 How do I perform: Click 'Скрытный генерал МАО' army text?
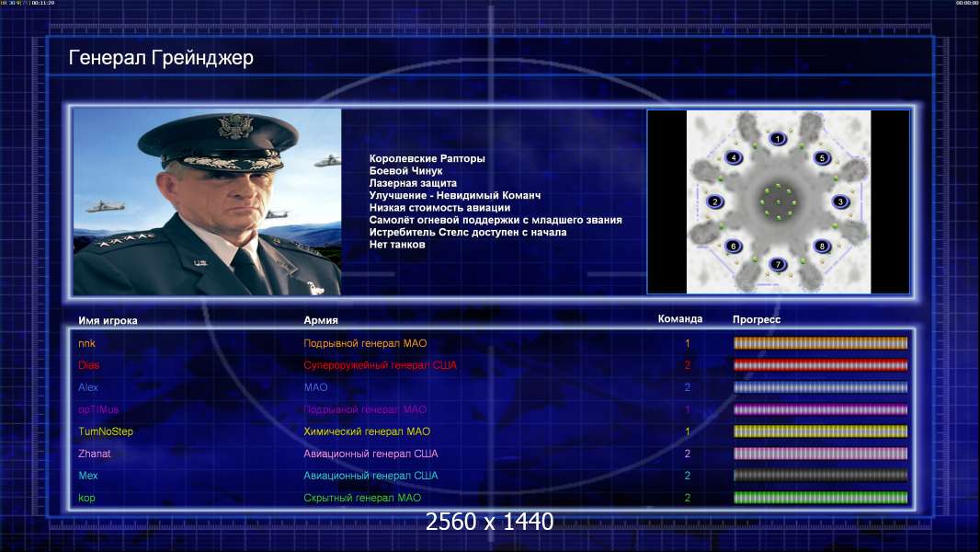(x=362, y=499)
